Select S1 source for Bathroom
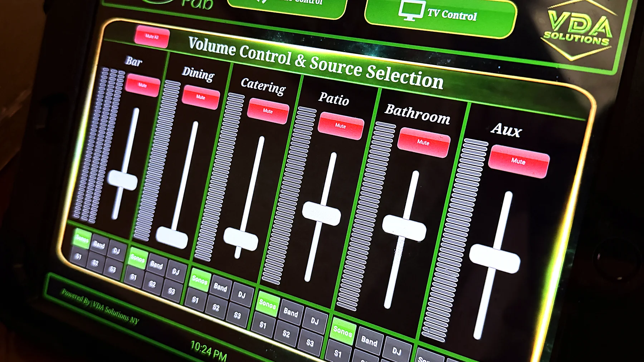This screenshot has height=362, width=644. 338,353
